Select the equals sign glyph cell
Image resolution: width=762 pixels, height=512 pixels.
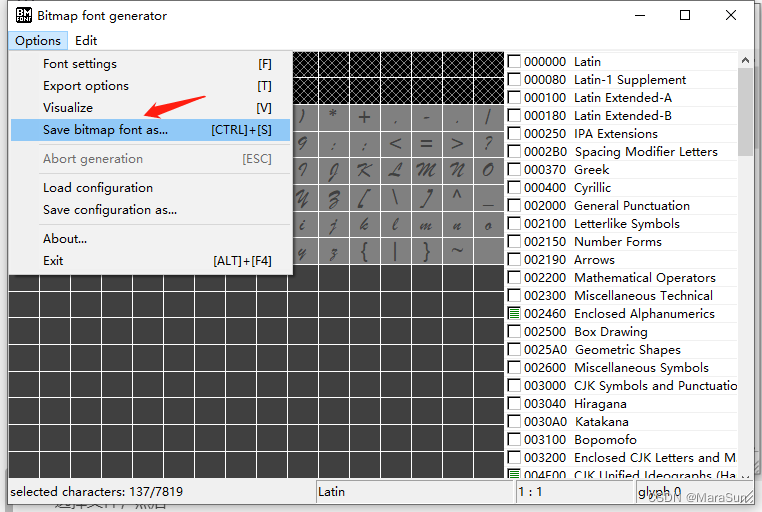point(427,144)
